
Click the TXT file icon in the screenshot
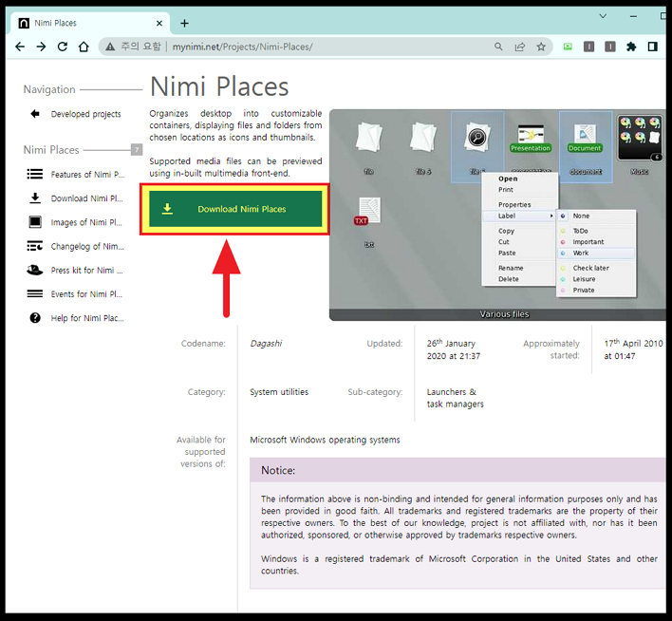pyautogui.click(x=367, y=211)
